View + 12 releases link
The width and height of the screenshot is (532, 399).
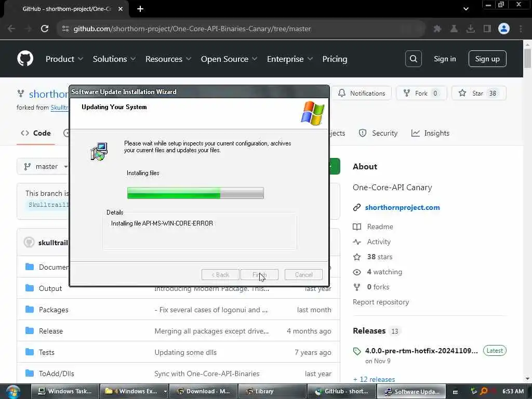coord(374,379)
